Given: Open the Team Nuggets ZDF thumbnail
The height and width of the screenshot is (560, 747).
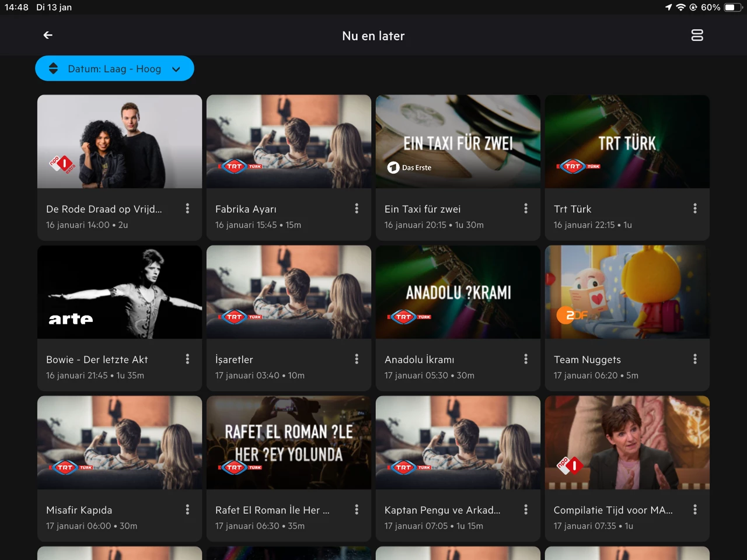Looking at the screenshot, I should tap(627, 292).
